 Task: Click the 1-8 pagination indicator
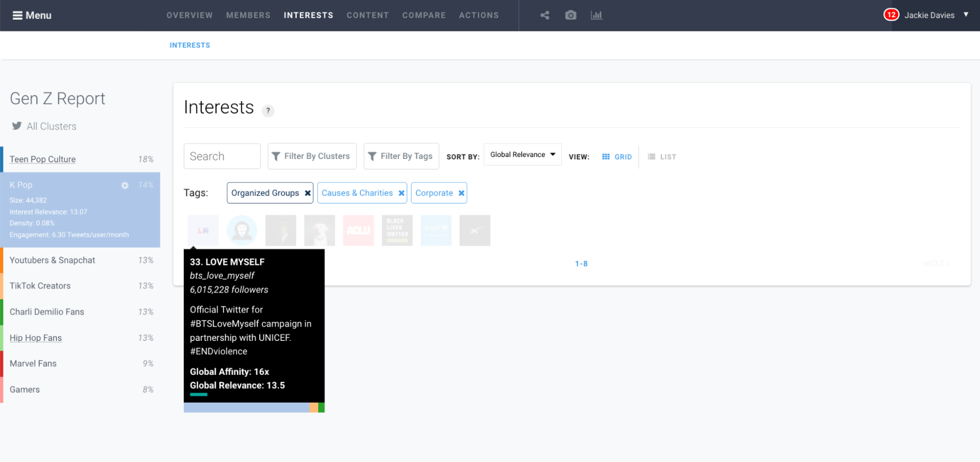coord(581,264)
